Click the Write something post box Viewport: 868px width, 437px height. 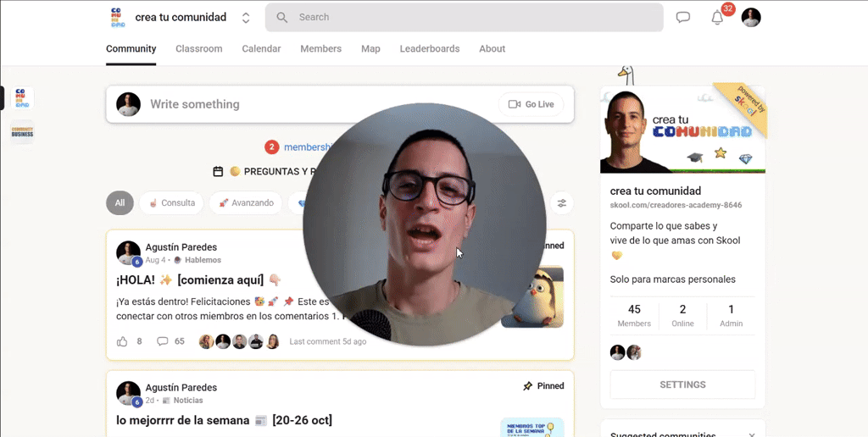pyautogui.click(x=340, y=104)
